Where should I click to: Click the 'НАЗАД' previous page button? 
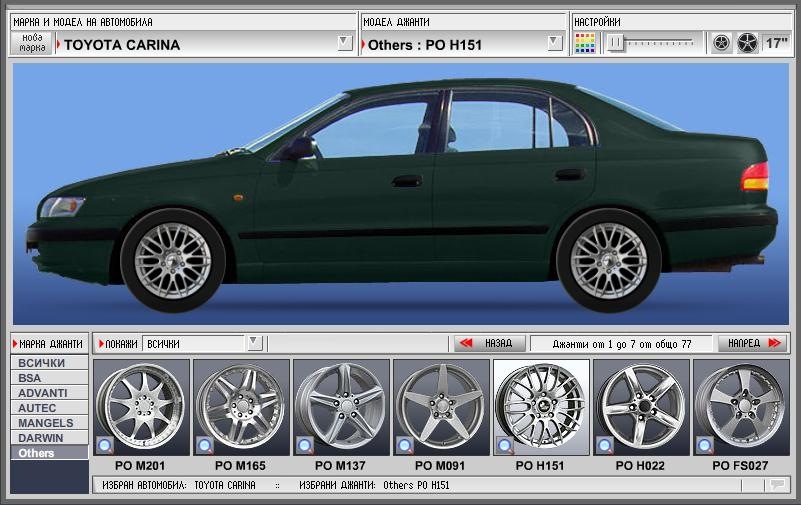[490, 343]
